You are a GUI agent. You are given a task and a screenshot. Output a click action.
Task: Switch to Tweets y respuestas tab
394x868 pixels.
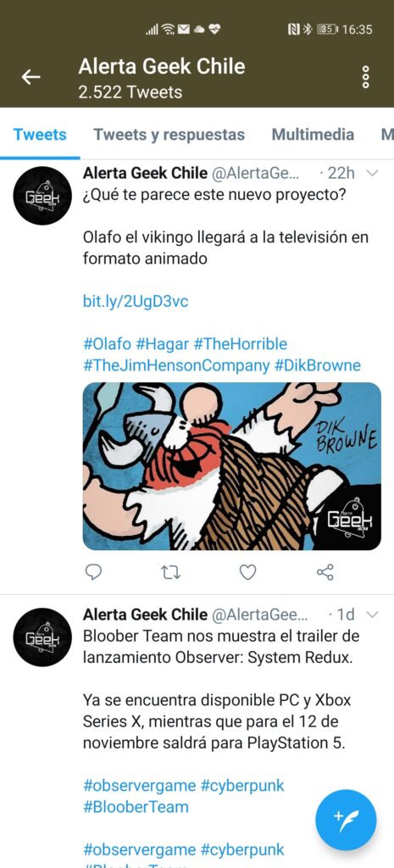169,135
